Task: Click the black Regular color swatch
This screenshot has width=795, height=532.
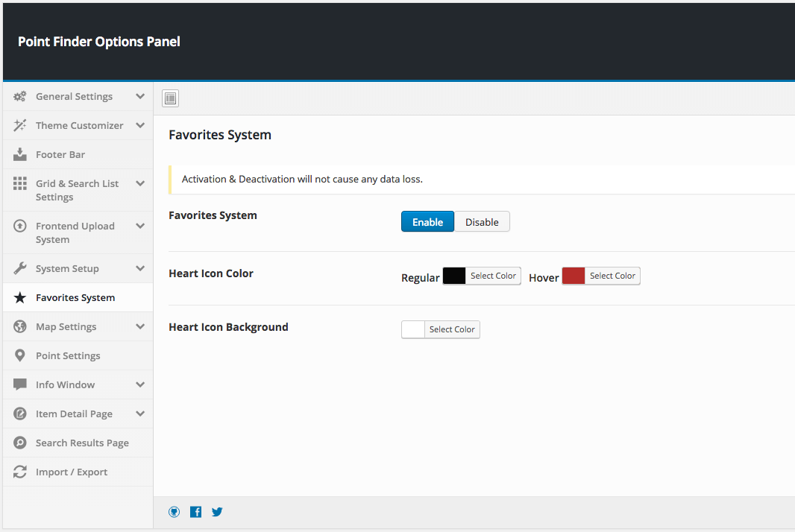Action: point(454,276)
